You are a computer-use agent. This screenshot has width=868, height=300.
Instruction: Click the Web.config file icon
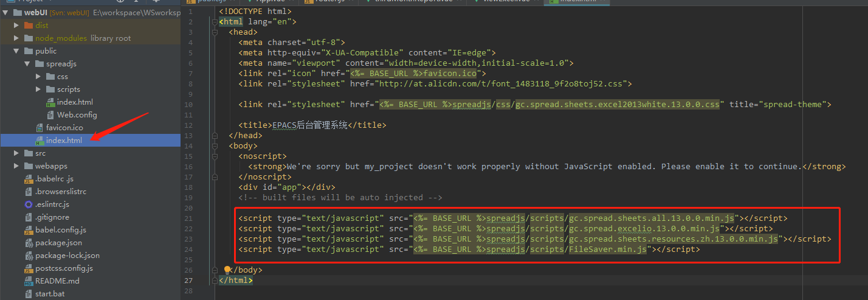[51, 115]
